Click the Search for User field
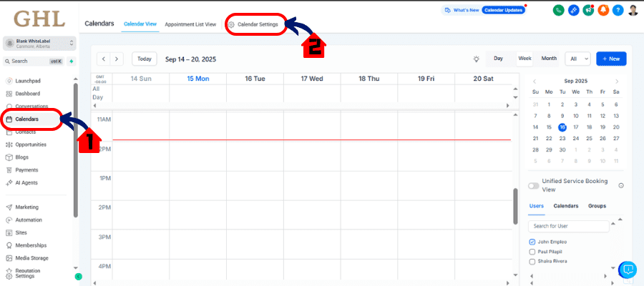 pyautogui.click(x=568, y=226)
